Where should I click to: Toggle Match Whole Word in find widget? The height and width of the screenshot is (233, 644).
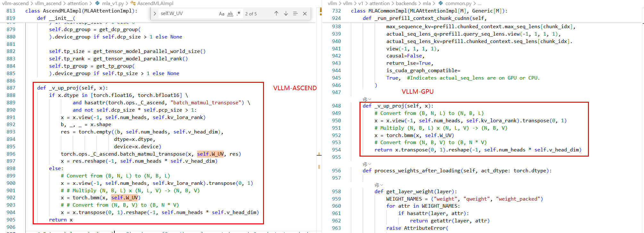coord(230,14)
